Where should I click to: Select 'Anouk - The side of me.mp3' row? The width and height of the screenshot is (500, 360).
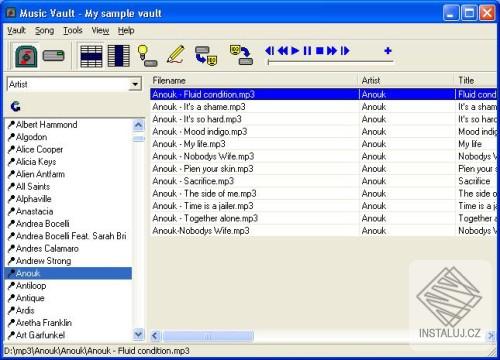pyautogui.click(x=323, y=193)
